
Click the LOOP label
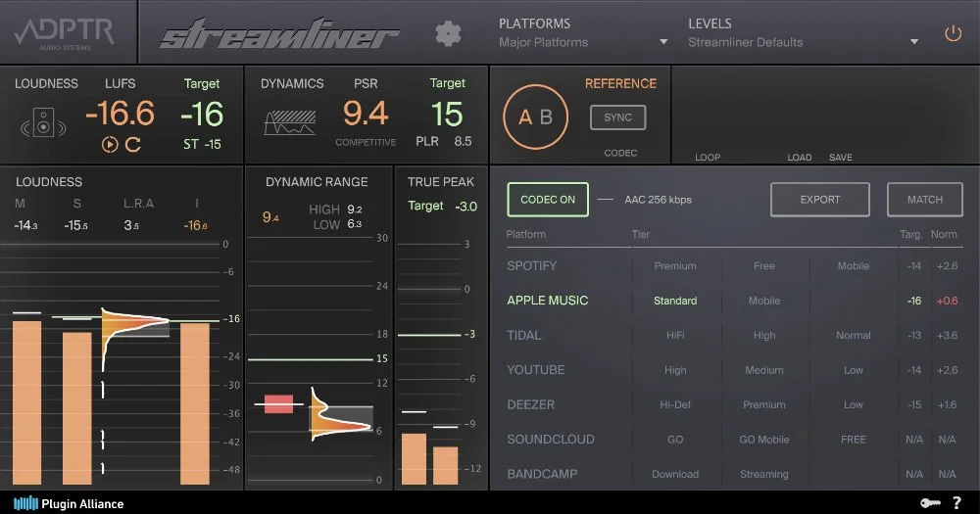click(708, 158)
